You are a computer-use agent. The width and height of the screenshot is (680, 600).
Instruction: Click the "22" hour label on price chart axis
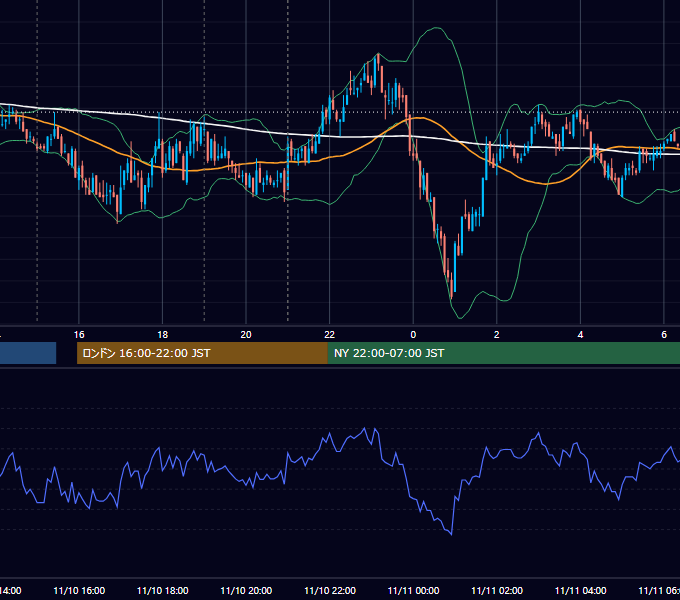[x=330, y=335]
